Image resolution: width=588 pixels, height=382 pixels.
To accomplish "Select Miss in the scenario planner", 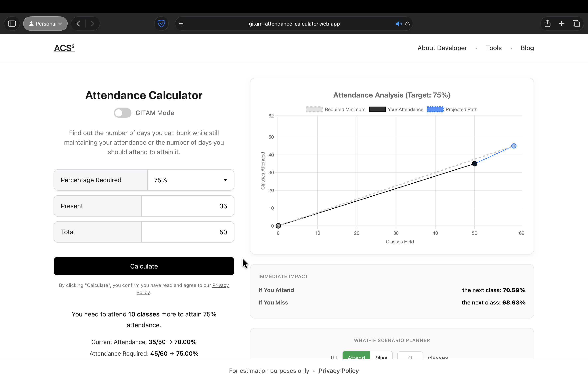I will 381,356.
